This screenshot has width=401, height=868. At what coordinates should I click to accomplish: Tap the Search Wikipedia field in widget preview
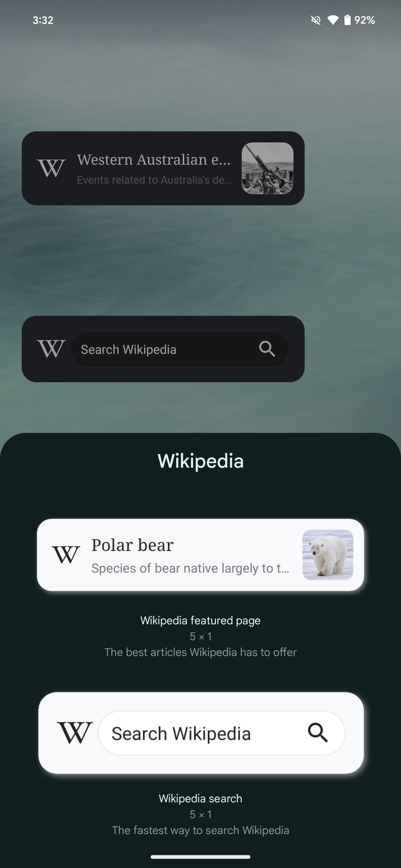point(222,733)
